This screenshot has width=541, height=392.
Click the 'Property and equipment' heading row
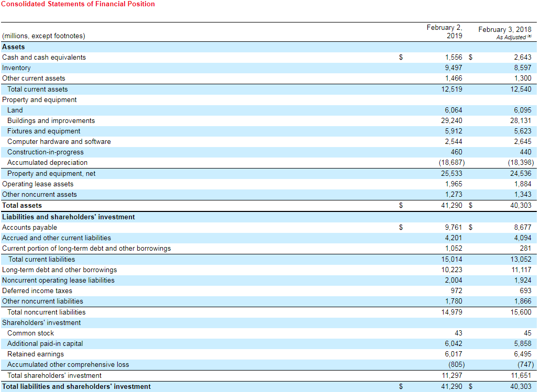(39, 99)
